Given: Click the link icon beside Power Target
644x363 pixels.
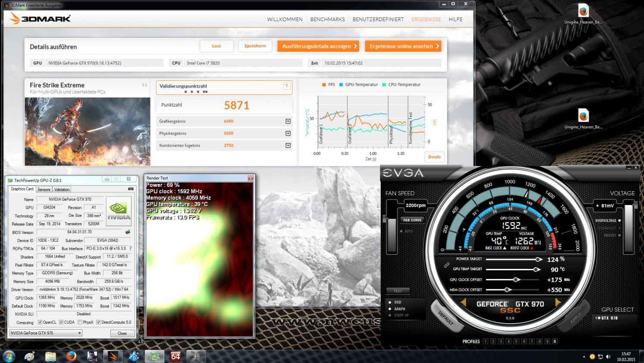Looking at the screenshot, I should point(447,265).
